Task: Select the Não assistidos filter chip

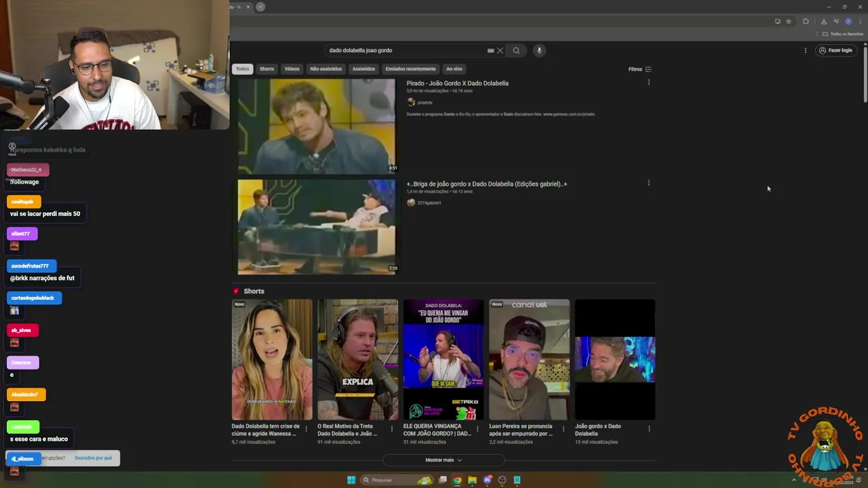Action: [325, 68]
